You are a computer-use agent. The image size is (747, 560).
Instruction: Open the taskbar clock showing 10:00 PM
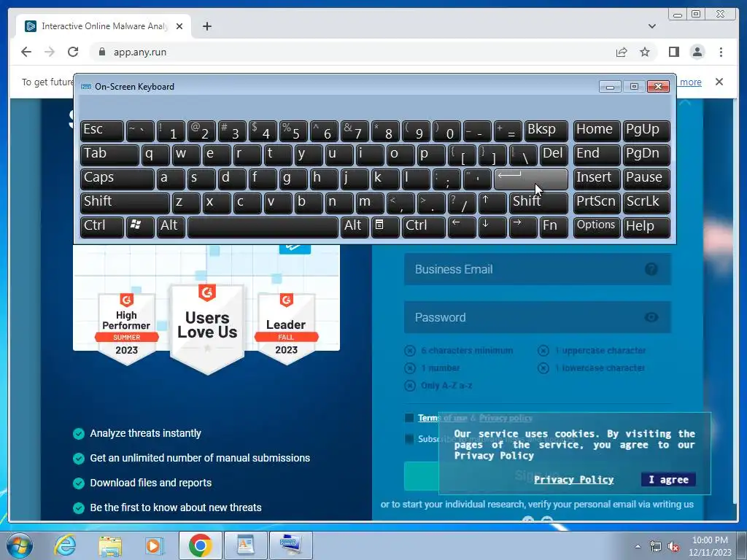click(710, 546)
